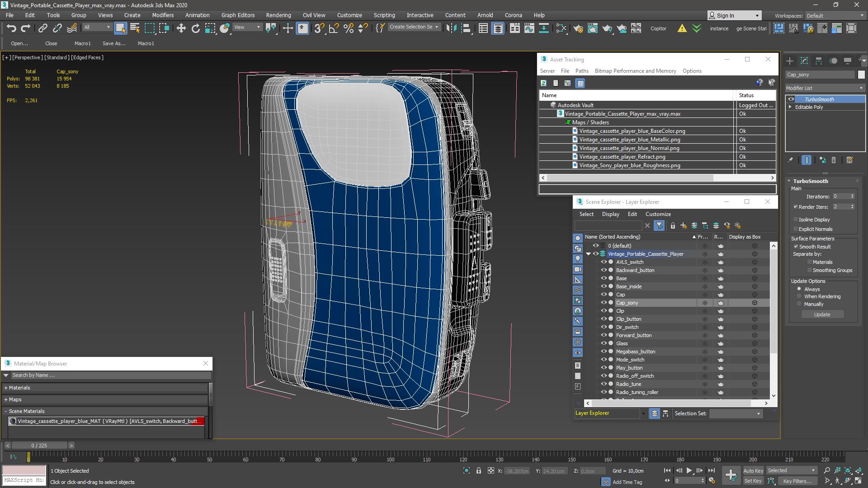Image resolution: width=868 pixels, height=488 pixels.
Task: Click Pin Stack icon under modifier stack
Action: [790, 160]
